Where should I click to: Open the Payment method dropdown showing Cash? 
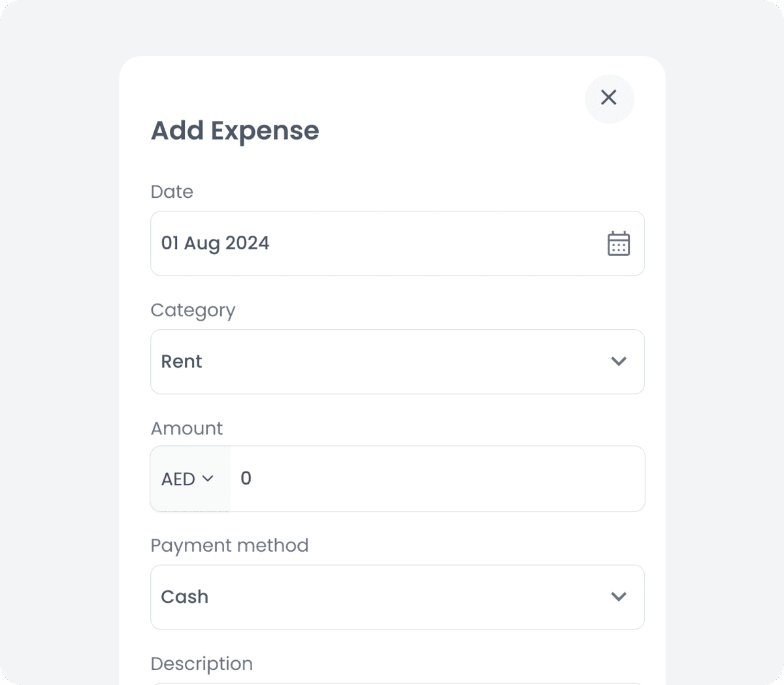(x=397, y=597)
